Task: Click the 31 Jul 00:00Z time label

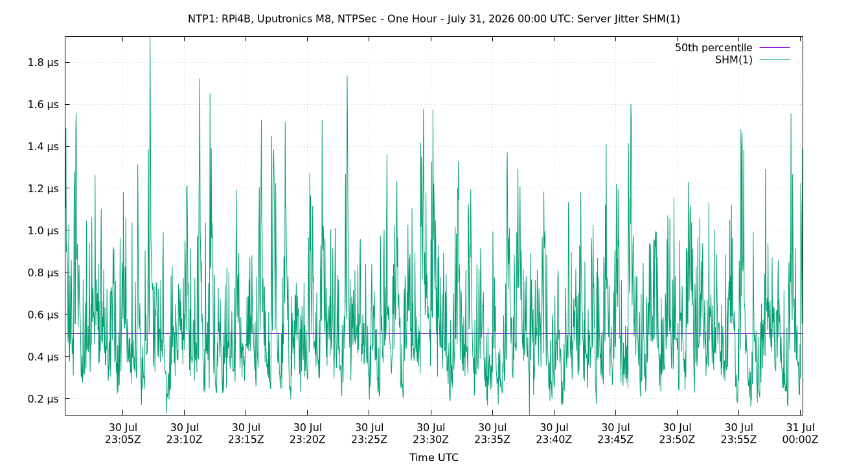Action: click(800, 433)
